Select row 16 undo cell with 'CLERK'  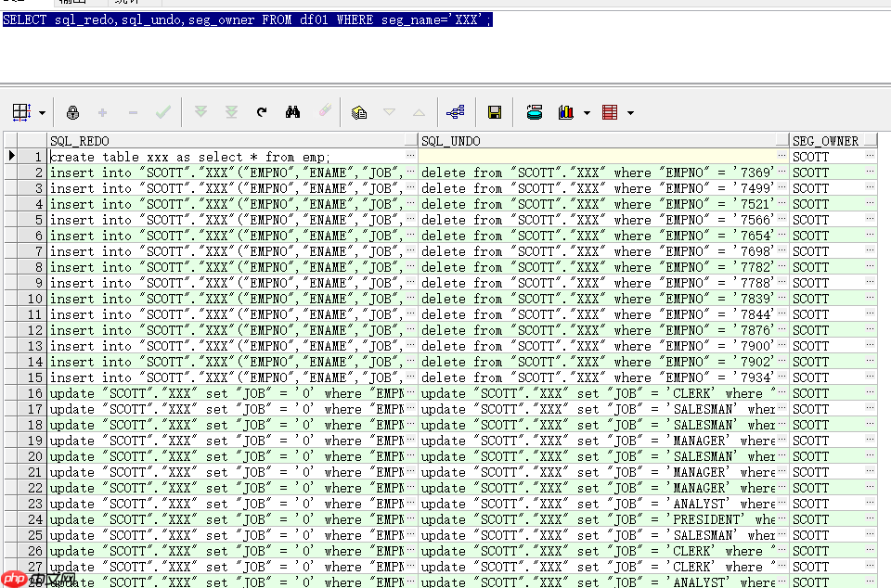pos(598,393)
